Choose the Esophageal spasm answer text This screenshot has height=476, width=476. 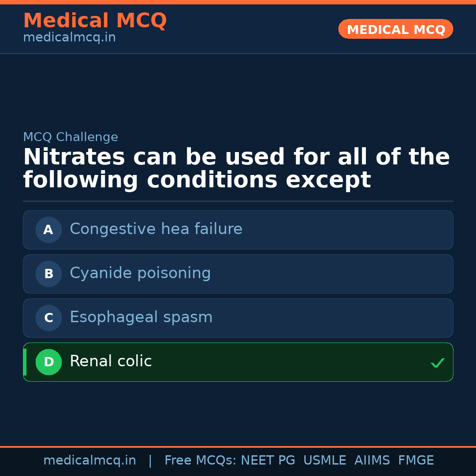[141, 317]
